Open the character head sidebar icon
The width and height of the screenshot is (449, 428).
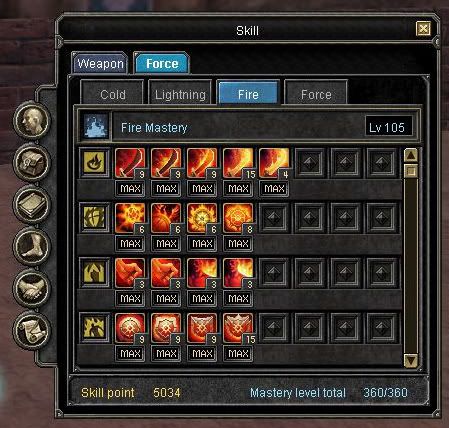[x=32, y=120]
